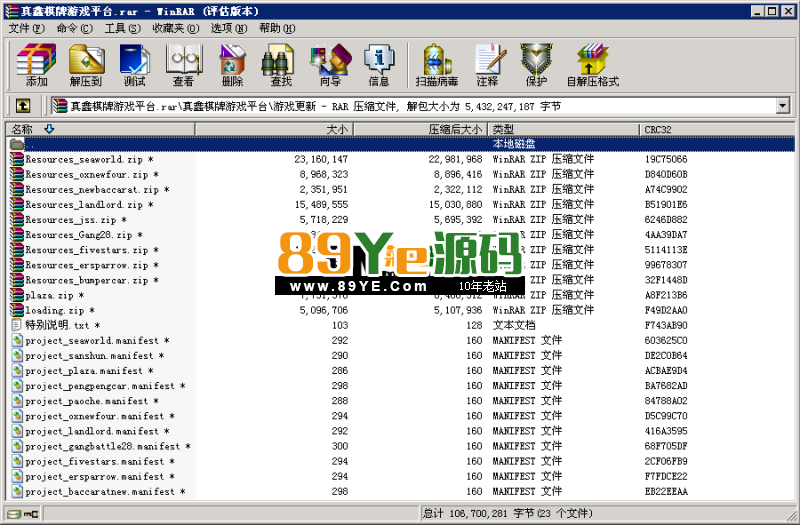The height and width of the screenshot is (525, 800).
Task: Open the View (查看) toolbar icon
Action: pyautogui.click(x=183, y=65)
